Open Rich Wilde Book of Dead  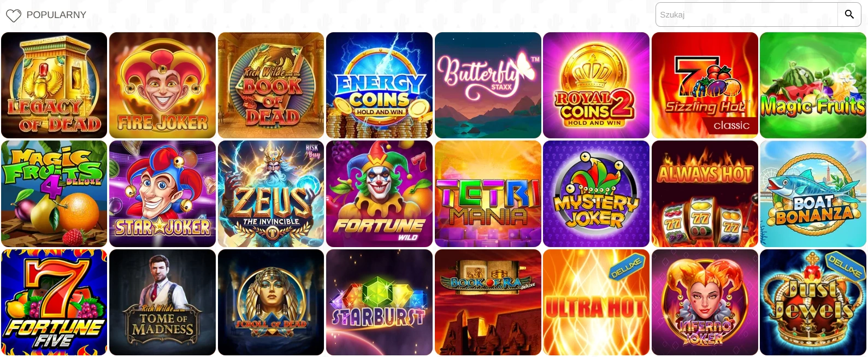(271, 85)
